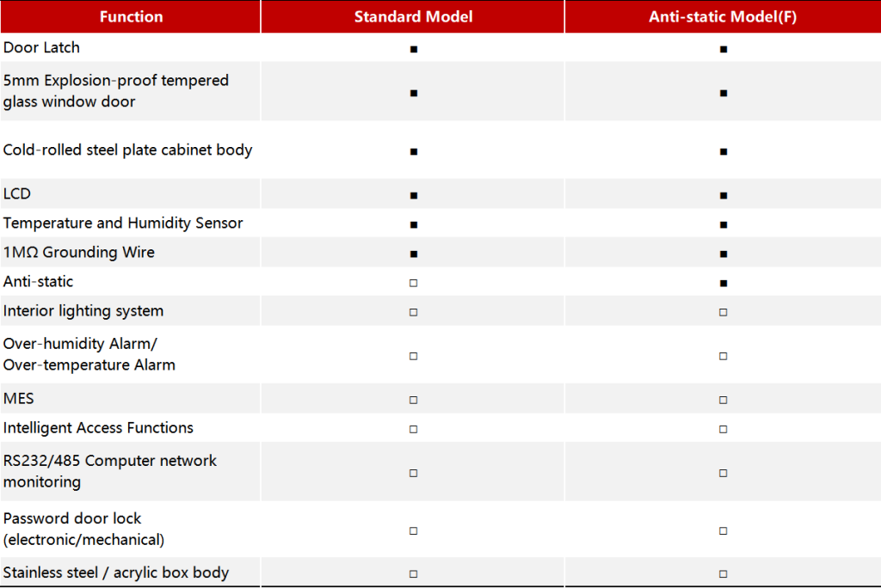Select the Standard Model column header
881x588 pixels.
pos(413,16)
